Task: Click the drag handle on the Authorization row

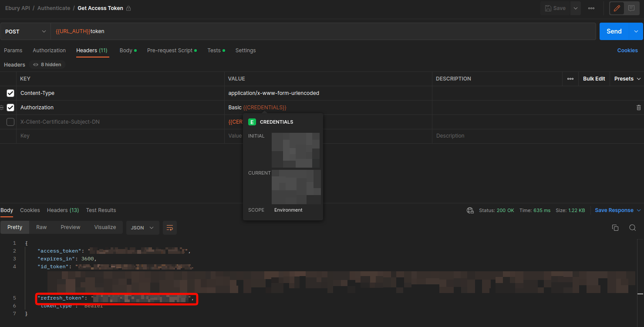Action: tap(2, 108)
